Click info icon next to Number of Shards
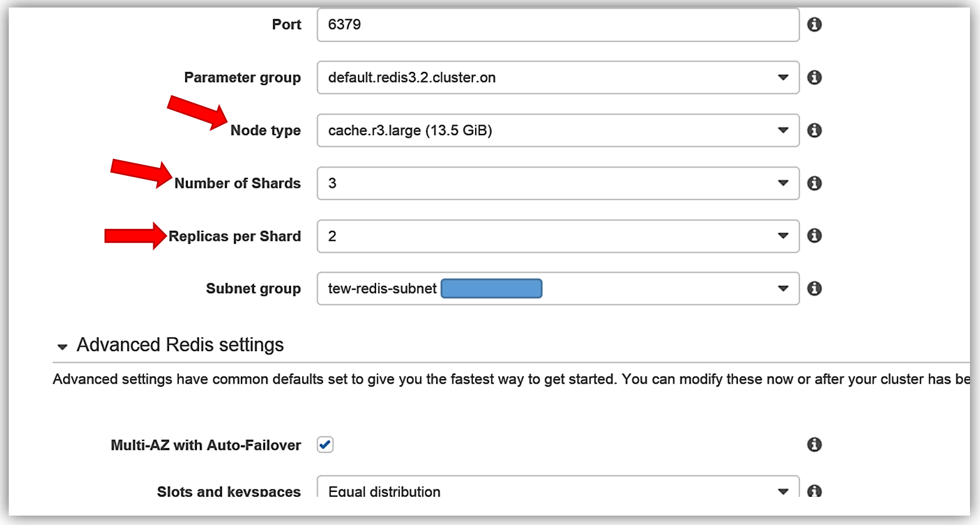 click(x=814, y=183)
